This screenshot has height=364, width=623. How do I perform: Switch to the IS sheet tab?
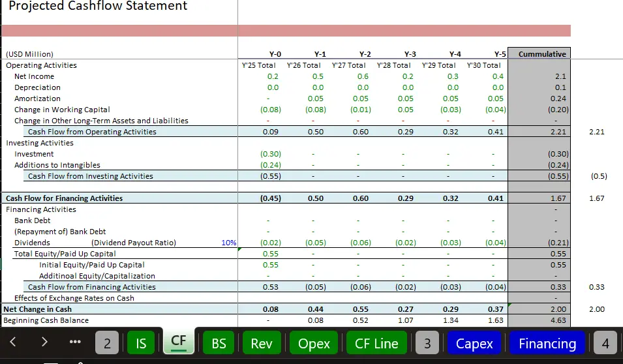pyautogui.click(x=141, y=343)
